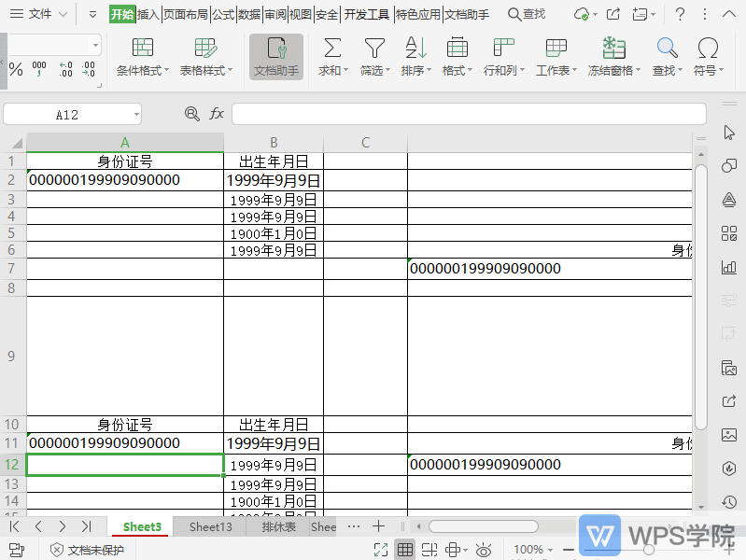This screenshot has width=746, height=560.
Task: Click the 冻结窗格 (Freeze panes) icon
Action: click(613, 49)
